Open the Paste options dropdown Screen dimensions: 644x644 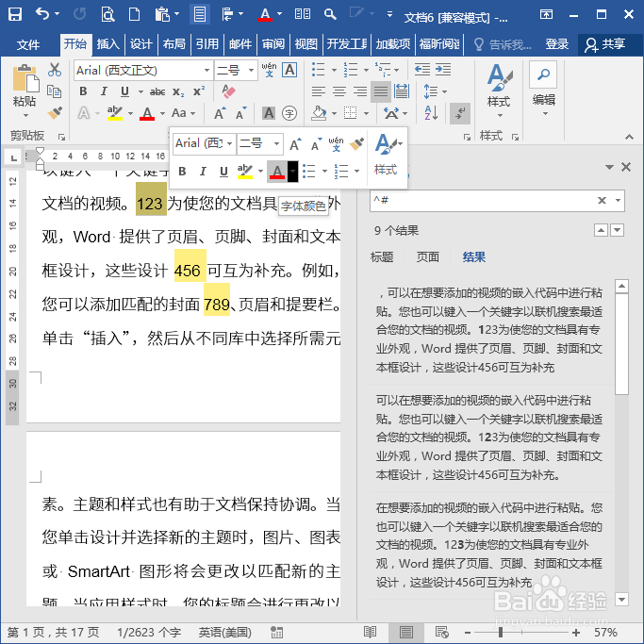(25, 115)
